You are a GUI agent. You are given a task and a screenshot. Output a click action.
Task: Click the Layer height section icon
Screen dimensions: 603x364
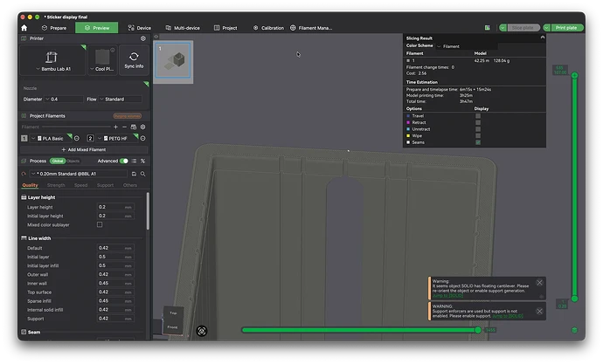click(x=24, y=197)
